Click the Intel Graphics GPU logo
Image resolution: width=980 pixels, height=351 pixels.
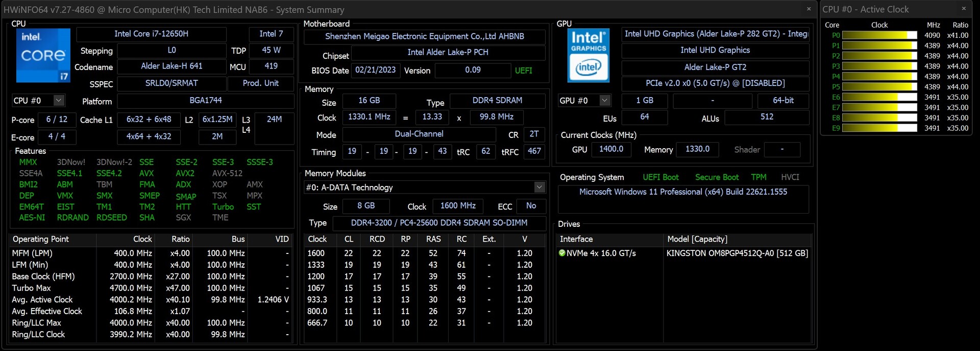(589, 55)
